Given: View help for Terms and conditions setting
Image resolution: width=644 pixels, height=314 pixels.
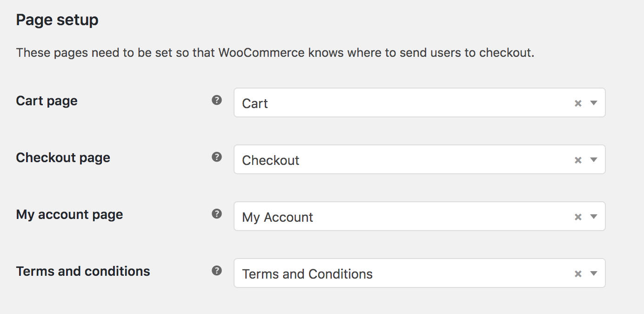Looking at the screenshot, I should (x=216, y=270).
